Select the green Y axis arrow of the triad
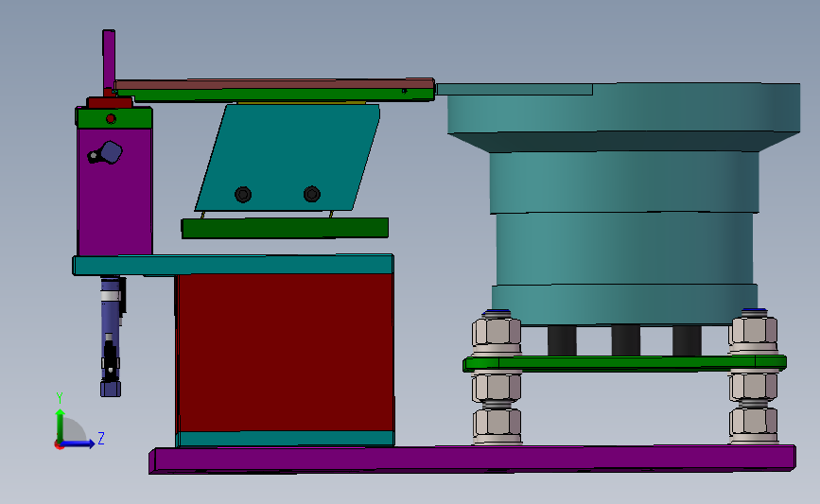820x504 pixels. point(61,426)
